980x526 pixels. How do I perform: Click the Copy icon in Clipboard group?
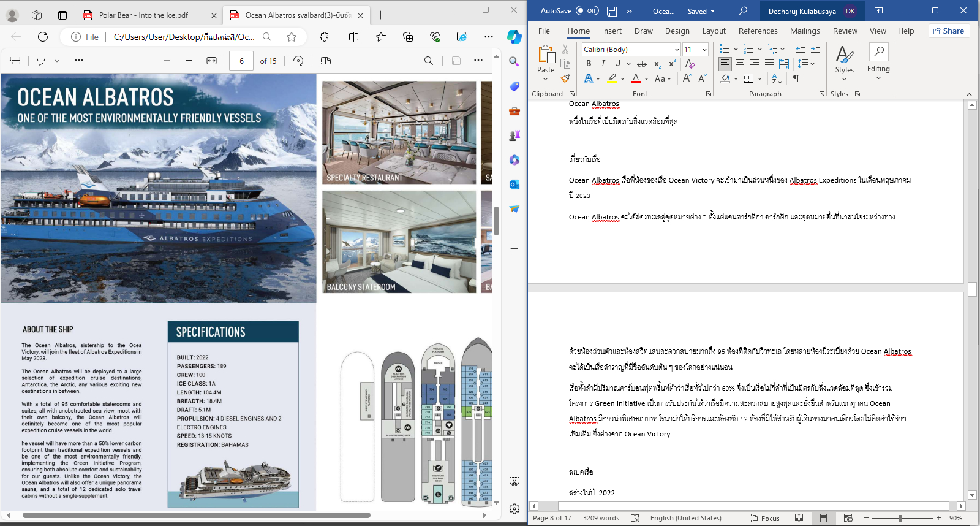(x=565, y=64)
